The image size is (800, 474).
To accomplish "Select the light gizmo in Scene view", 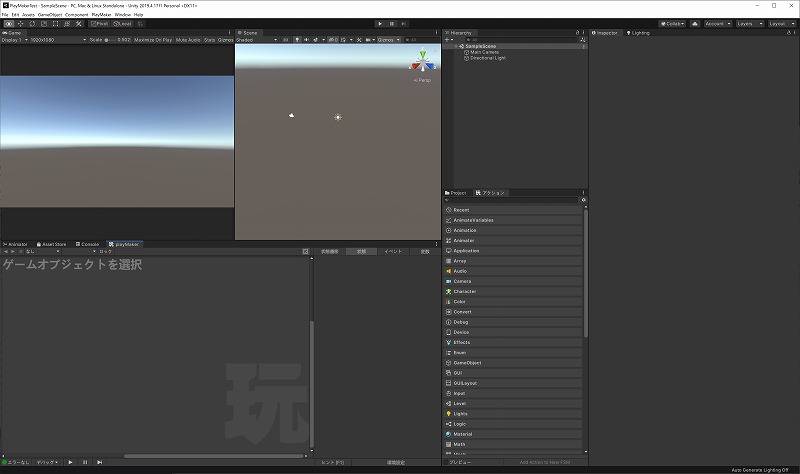I will (338, 117).
